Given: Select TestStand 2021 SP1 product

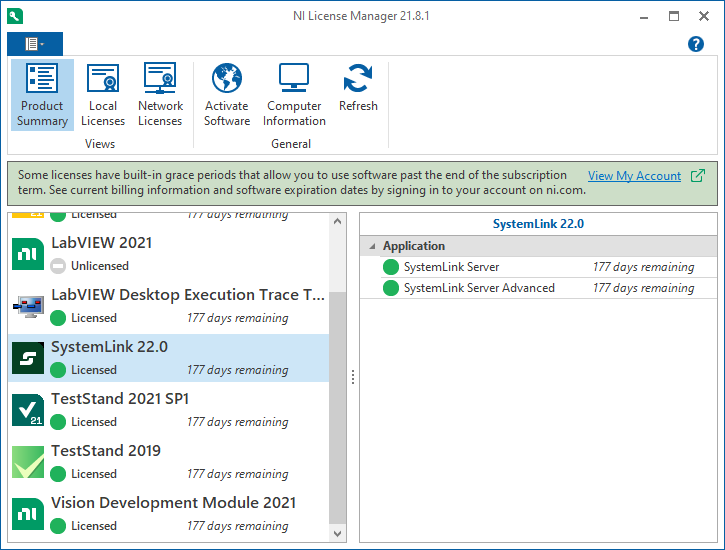Looking at the screenshot, I should [x=120, y=399].
